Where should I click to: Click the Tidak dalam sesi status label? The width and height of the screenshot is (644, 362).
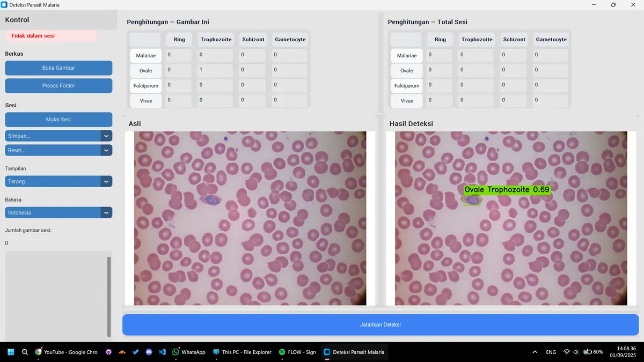(51, 36)
